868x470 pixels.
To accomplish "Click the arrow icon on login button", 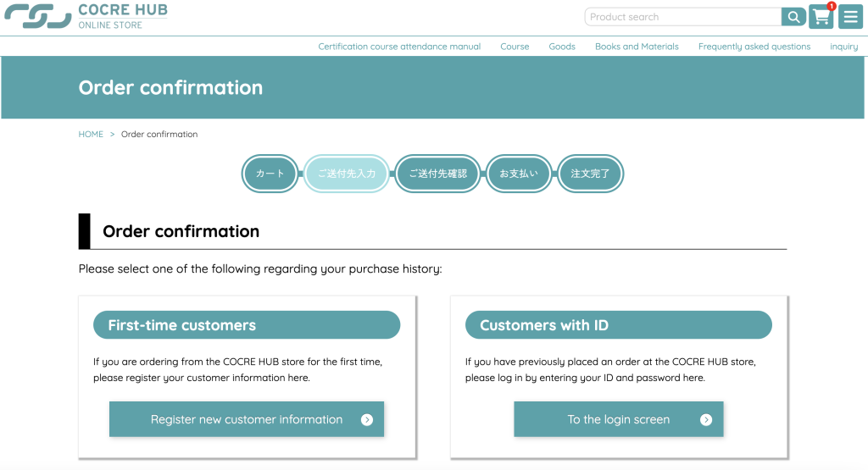I will [705, 419].
